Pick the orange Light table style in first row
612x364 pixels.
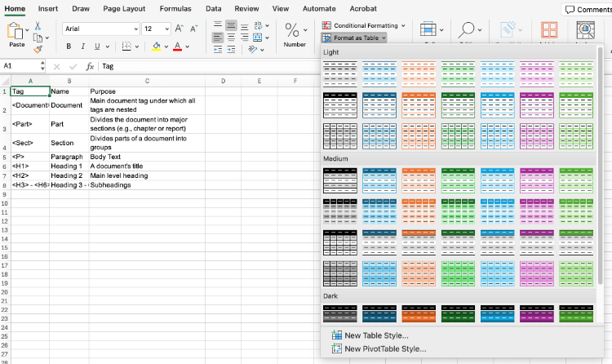coord(418,74)
